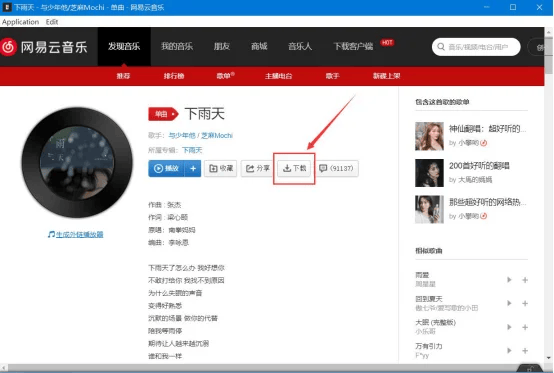Open the Application menu
The image size is (554, 373).
coord(20,22)
